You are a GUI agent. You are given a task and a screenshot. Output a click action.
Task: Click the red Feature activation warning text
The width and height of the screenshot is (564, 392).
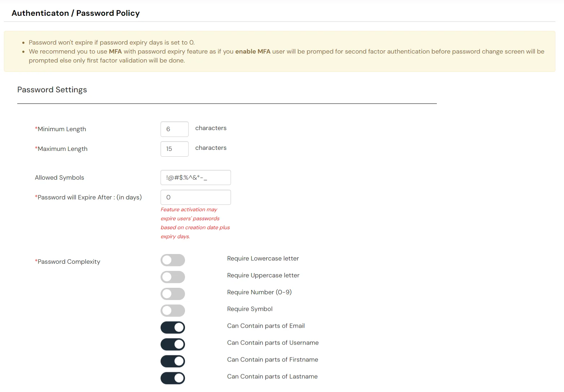coord(195,223)
